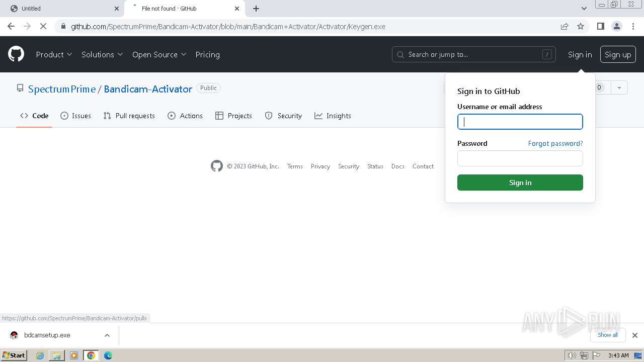Open the Chrome profile avatar icon
644x362 pixels.
pyautogui.click(x=616, y=26)
